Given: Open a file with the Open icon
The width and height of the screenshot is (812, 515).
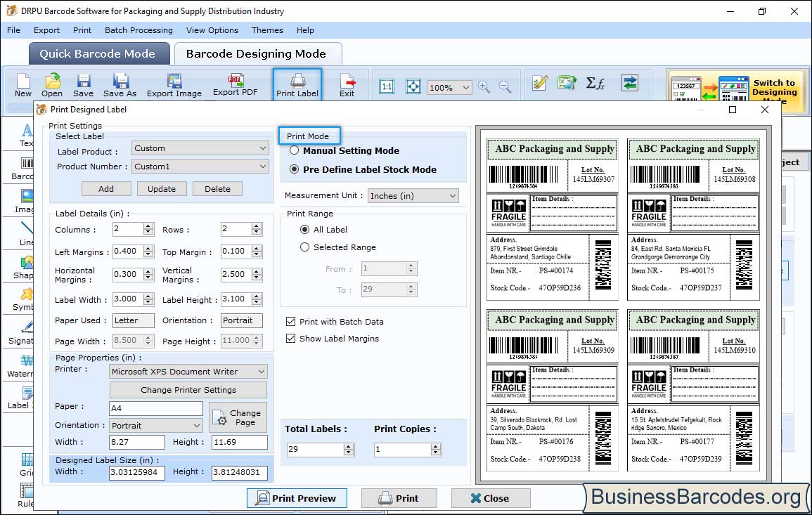Looking at the screenshot, I should coord(52,86).
